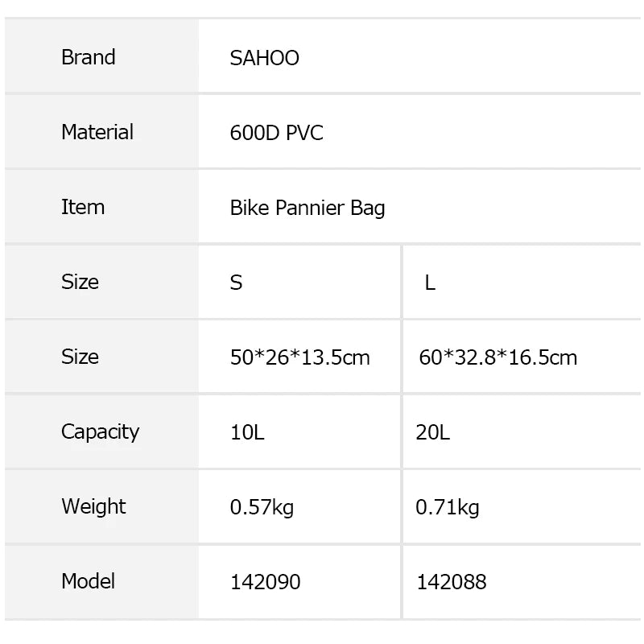Select the Bike Pannier Bag text

pyautogui.click(x=308, y=208)
